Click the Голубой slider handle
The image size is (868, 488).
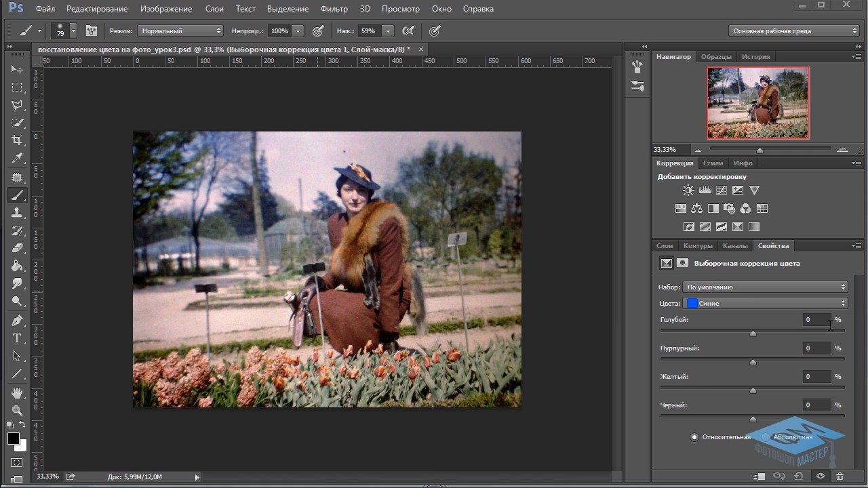pyautogui.click(x=753, y=333)
